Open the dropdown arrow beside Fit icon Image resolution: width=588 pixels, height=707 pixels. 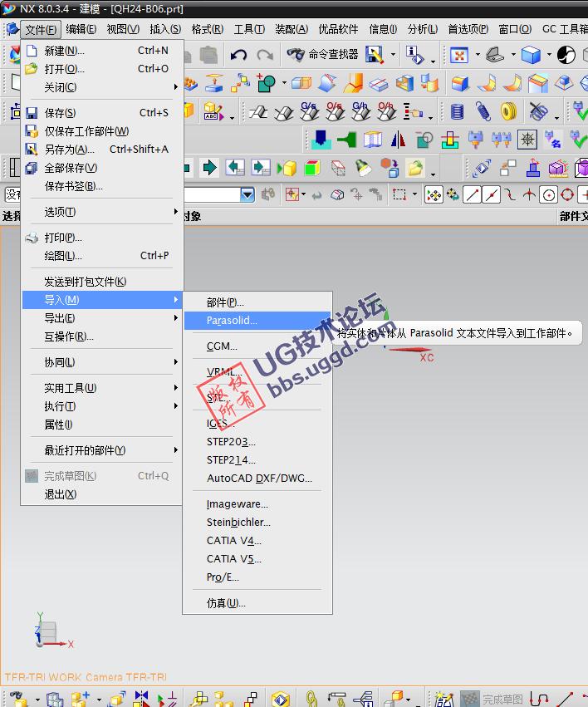pos(478,55)
